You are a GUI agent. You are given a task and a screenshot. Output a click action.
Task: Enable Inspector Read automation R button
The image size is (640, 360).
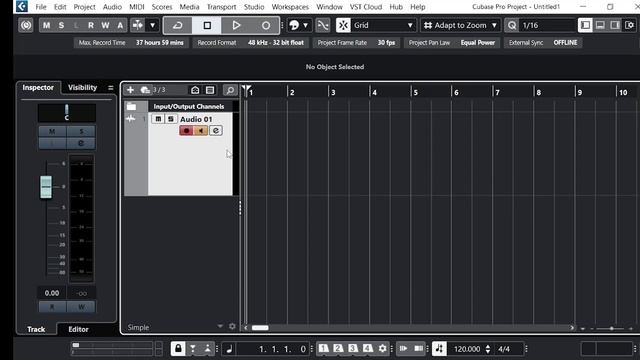coord(52,307)
